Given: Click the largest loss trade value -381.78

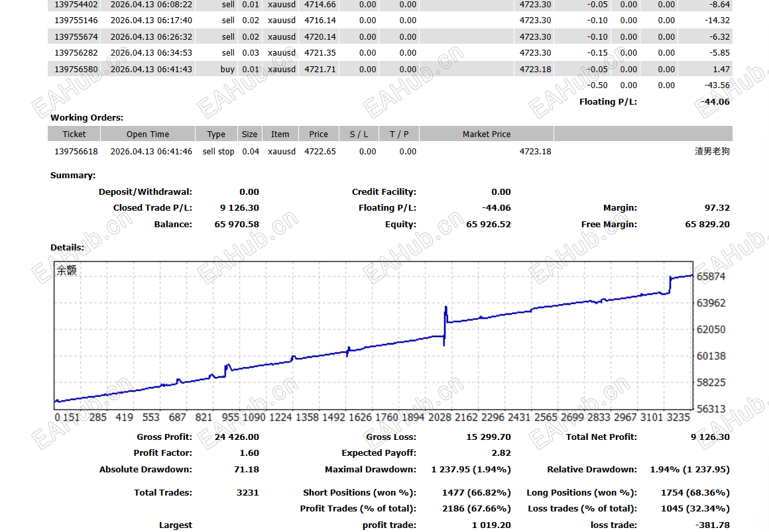Looking at the screenshot, I should click(x=713, y=525).
